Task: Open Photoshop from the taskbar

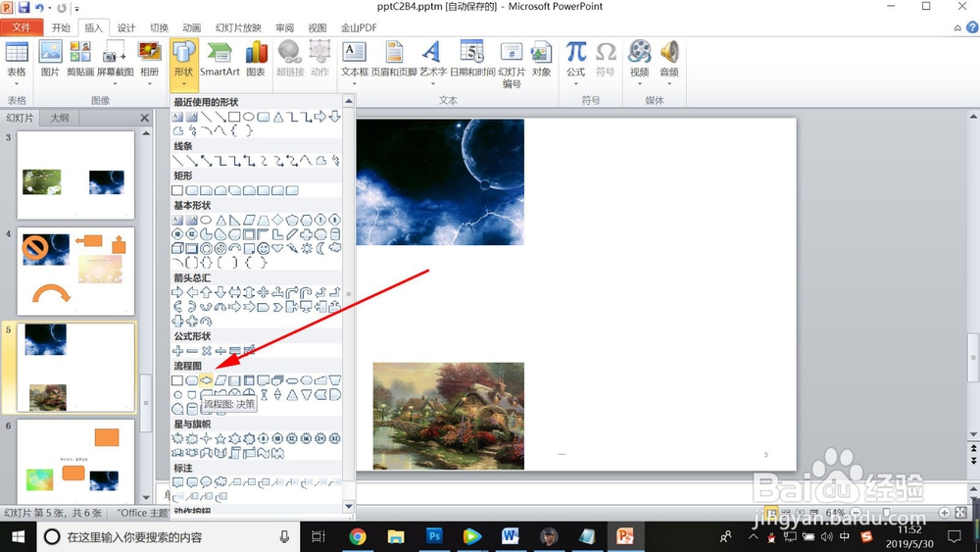Action: pos(434,536)
